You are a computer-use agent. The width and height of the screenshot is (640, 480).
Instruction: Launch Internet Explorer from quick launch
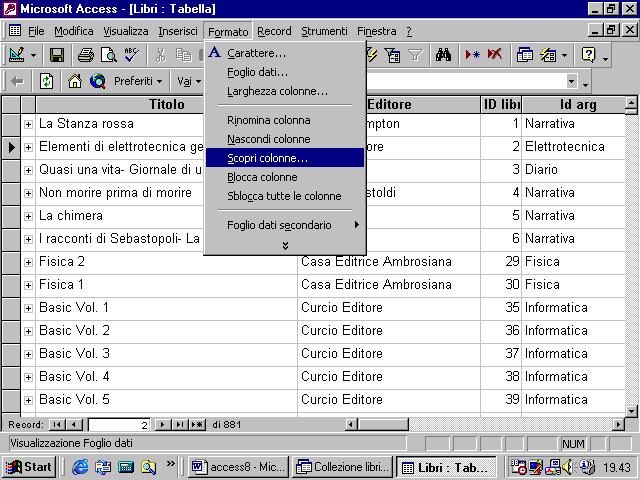80,467
